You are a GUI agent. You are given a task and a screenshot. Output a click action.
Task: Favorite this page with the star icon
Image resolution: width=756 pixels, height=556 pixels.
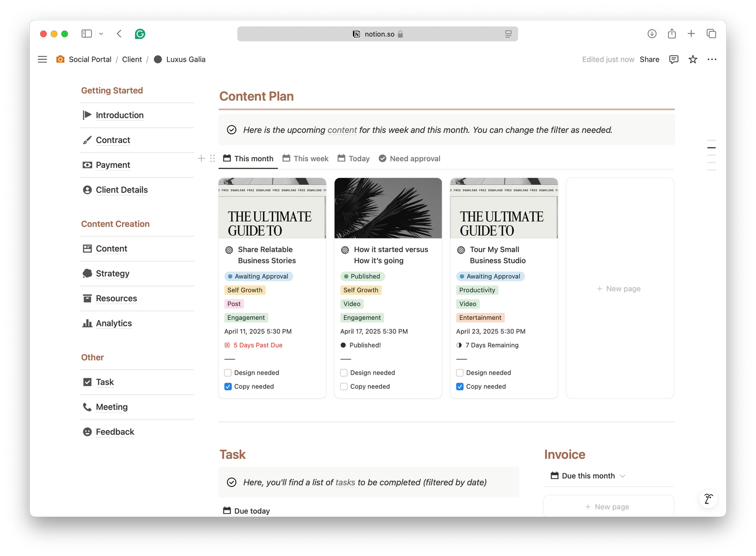coord(693,60)
